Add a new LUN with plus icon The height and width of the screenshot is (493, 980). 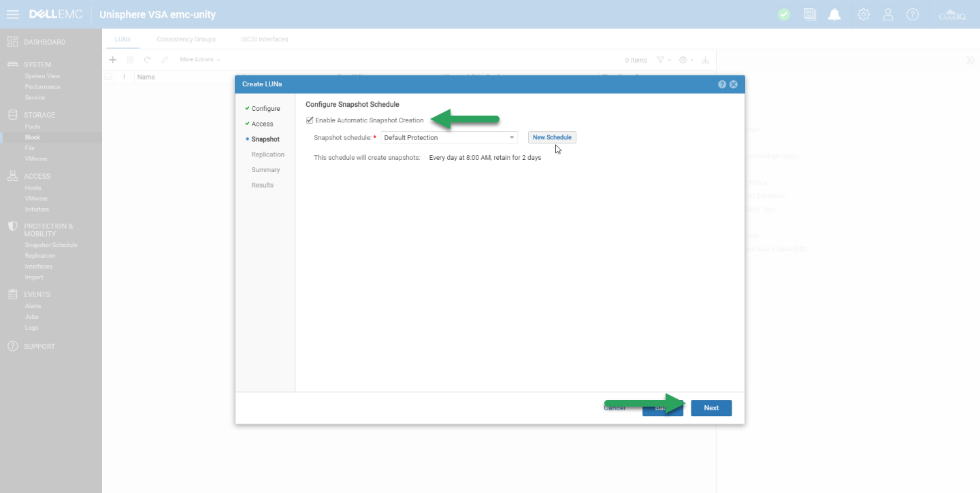(x=113, y=60)
